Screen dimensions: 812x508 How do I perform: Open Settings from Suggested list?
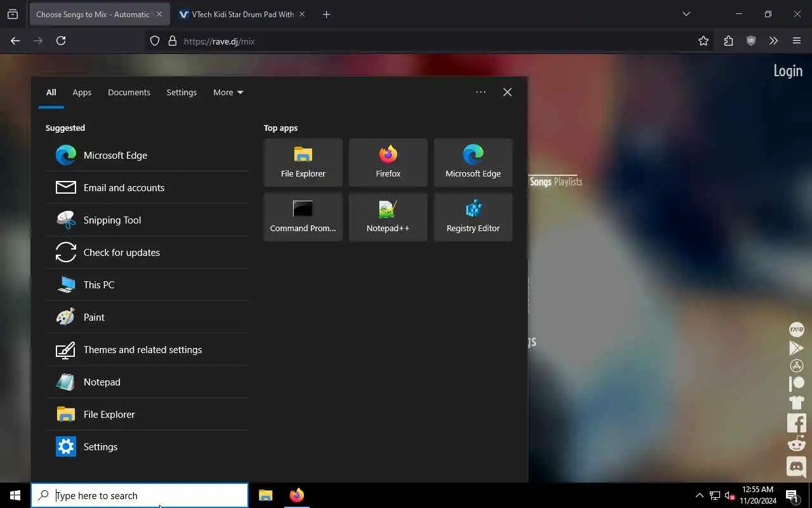click(147, 446)
